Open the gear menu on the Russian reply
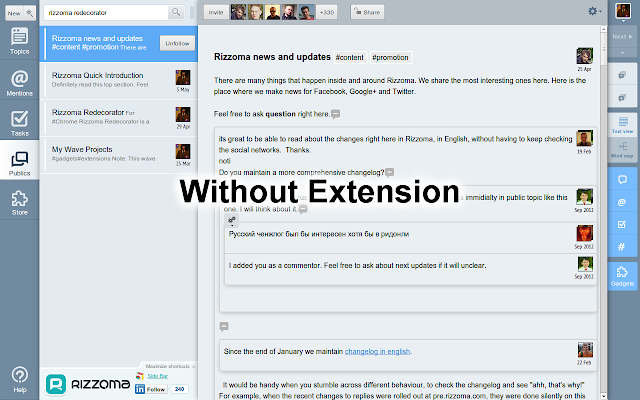Image resolution: width=640 pixels, height=400 pixels. point(231,220)
